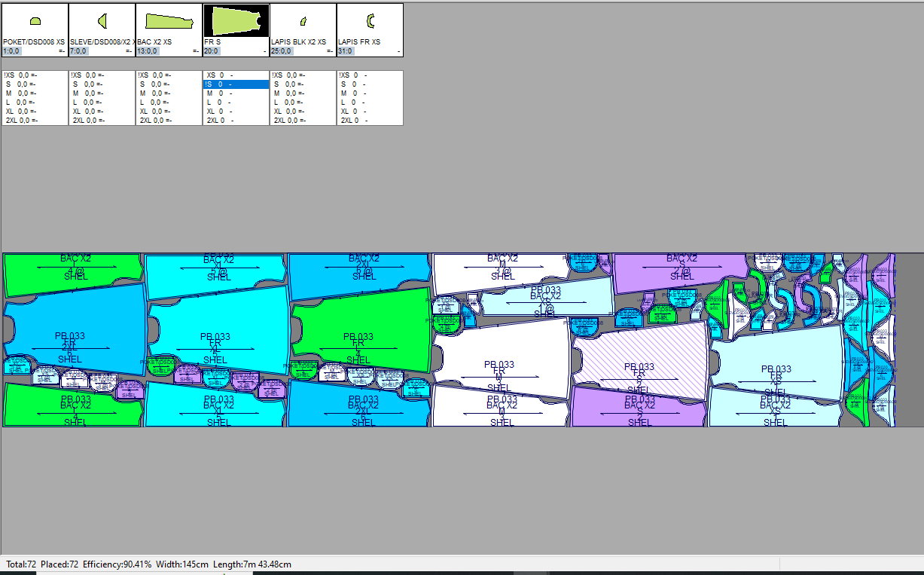Select highlighted S row in FR size list
Image resolution: width=924 pixels, height=575 pixels.
[x=236, y=84]
